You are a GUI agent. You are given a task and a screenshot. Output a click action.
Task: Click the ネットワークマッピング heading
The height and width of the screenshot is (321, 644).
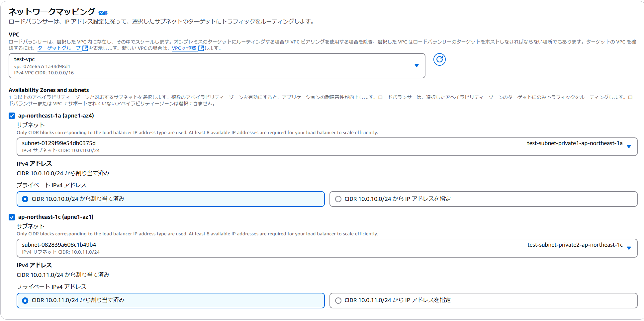(x=52, y=12)
